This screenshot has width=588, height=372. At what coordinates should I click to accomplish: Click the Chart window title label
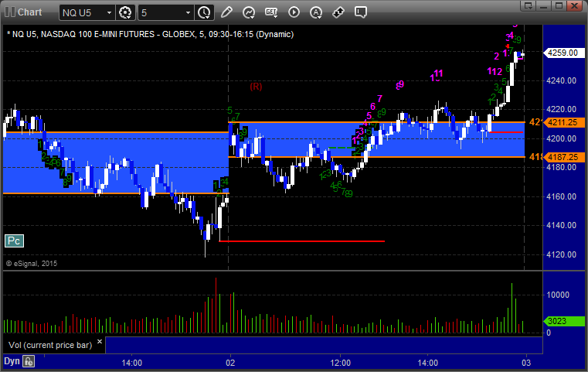point(30,12)
